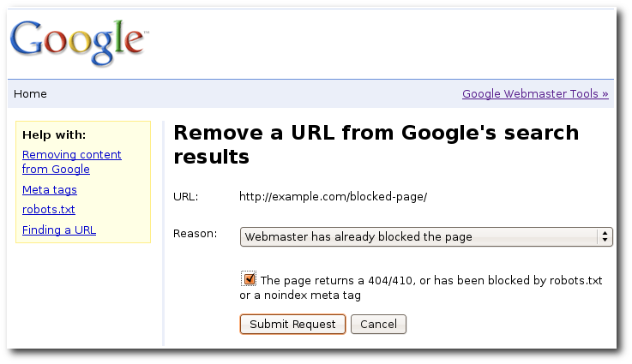The height and width of the screenshot is (364, 632).
Task: Click the Submit Request button
Action: coord(292,324)
